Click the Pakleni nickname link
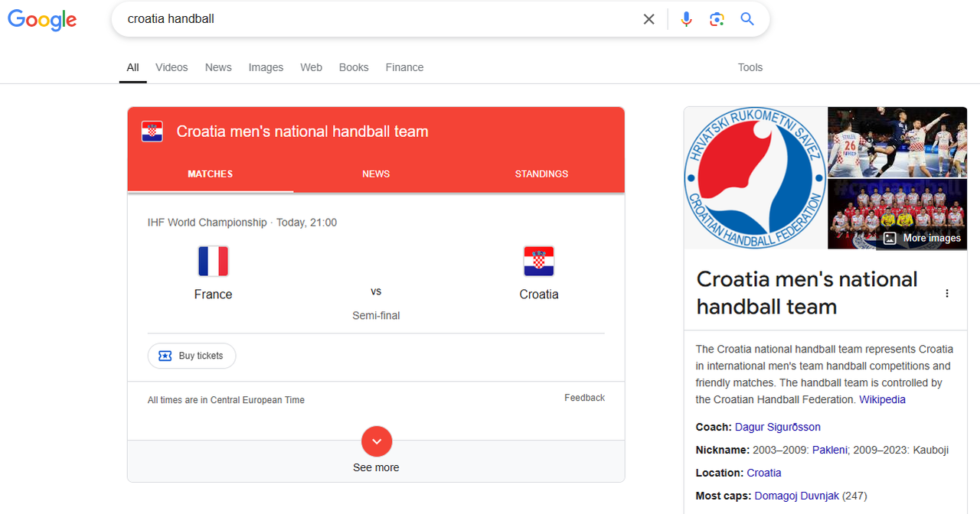 pos(830,450)
